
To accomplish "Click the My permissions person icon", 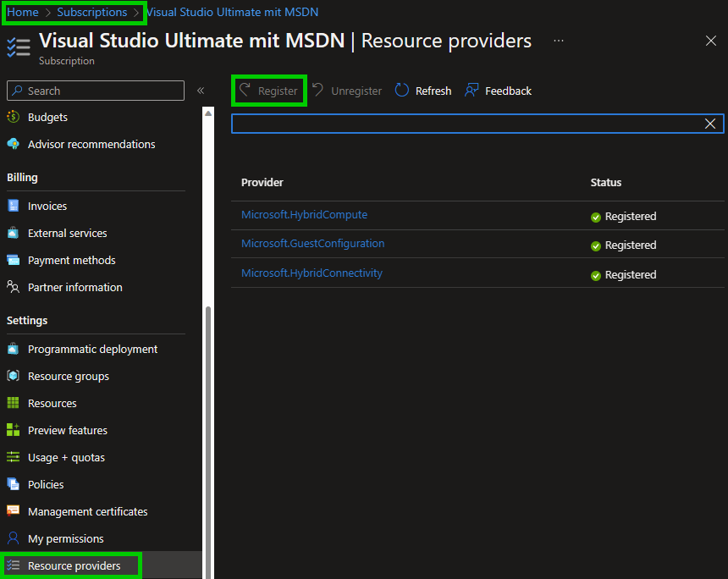I will [13, 538].
